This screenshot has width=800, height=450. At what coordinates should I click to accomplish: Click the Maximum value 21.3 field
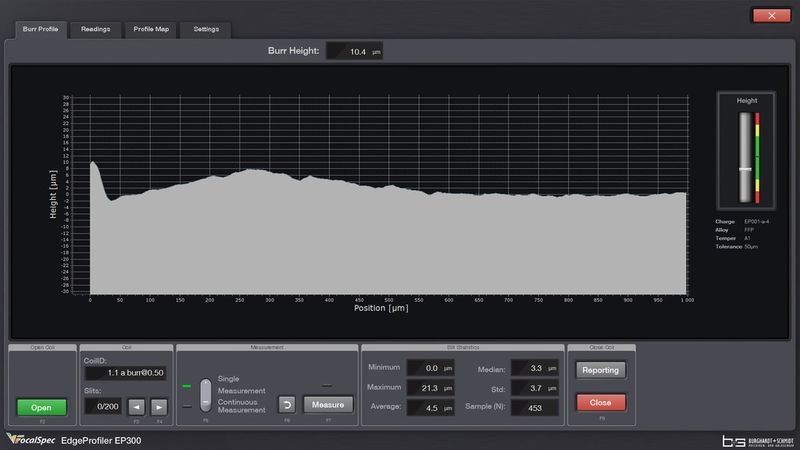click(x=431, y=388)
